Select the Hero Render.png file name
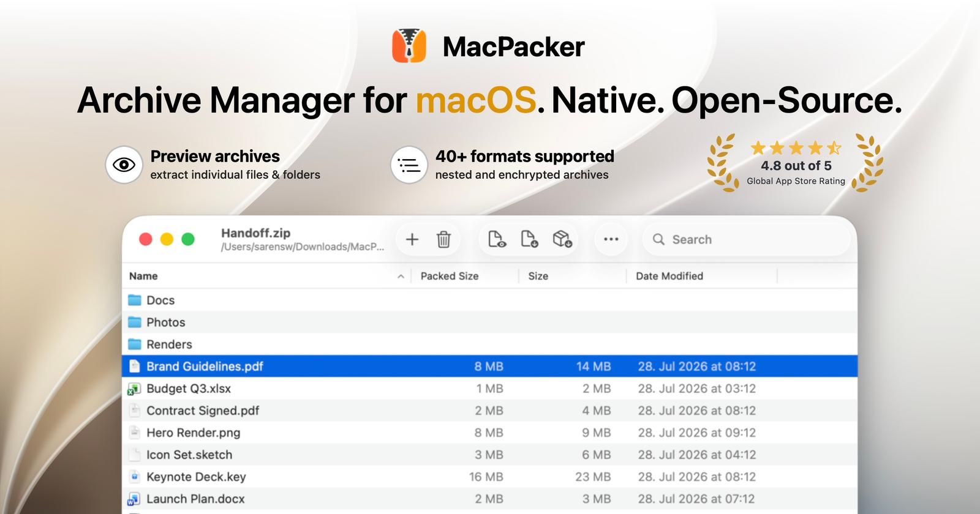The height and width of the screenshot is (514, 980). coord(193,433)
